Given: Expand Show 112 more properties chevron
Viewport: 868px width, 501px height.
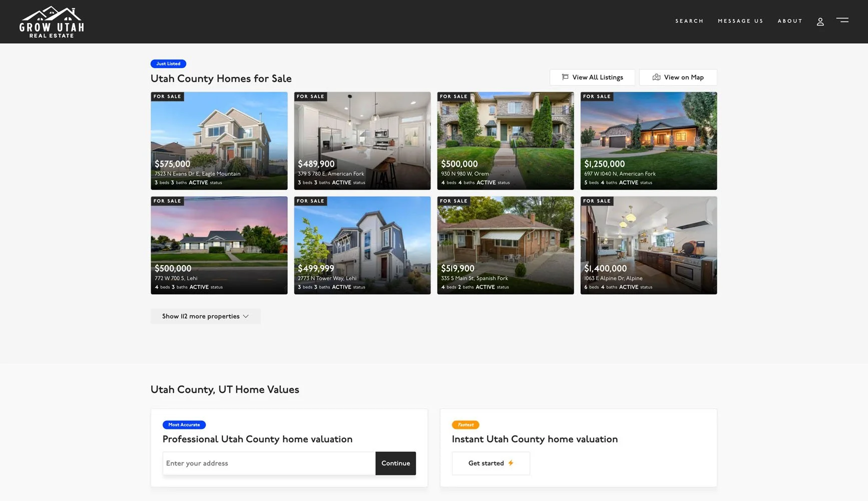Looking at the screenshot, I should (246, 317).
